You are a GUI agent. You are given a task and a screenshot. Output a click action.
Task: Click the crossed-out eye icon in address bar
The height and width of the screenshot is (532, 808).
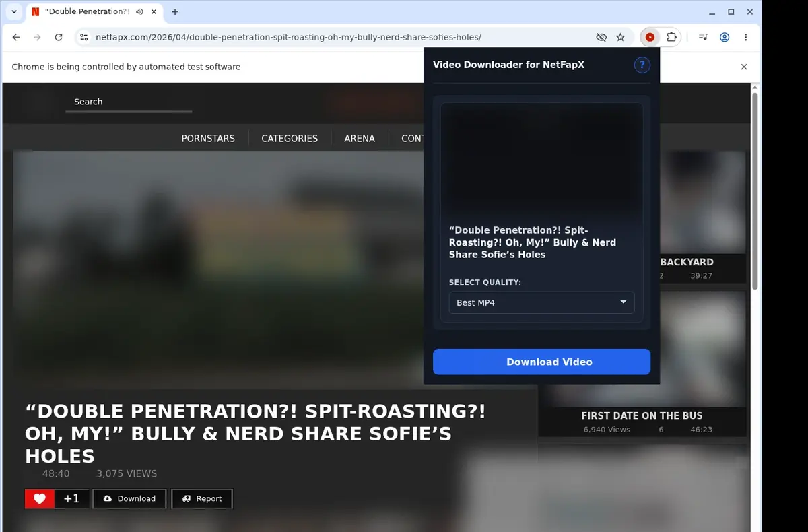pos(601,38)
